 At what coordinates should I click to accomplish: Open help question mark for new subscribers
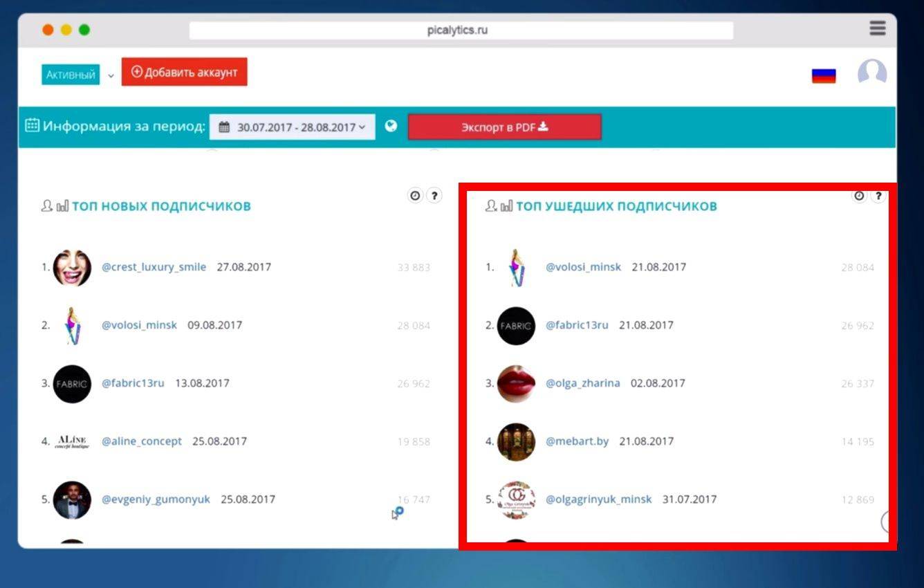[x=434, y=196]
